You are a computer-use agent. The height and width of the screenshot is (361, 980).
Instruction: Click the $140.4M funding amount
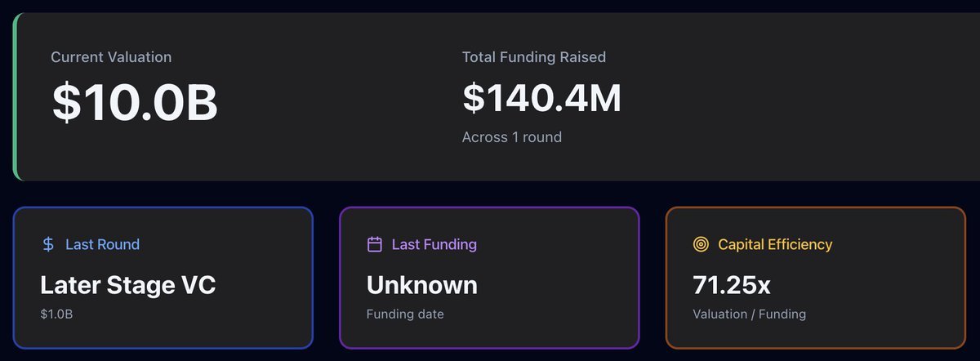[541, 98]
